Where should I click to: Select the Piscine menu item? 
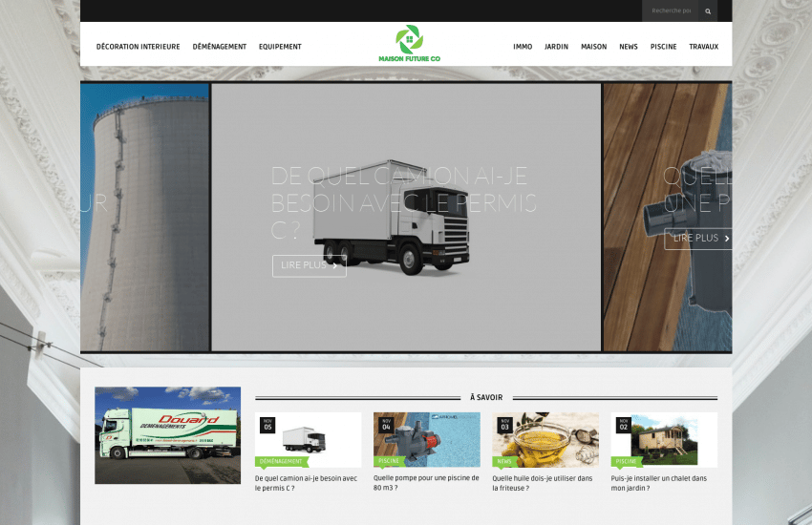663,47
